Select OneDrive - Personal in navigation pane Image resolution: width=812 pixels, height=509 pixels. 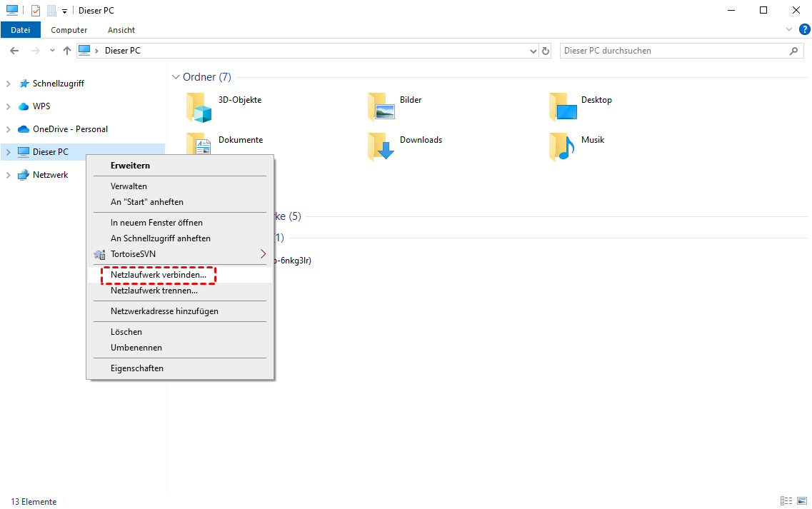pos(70,129)
